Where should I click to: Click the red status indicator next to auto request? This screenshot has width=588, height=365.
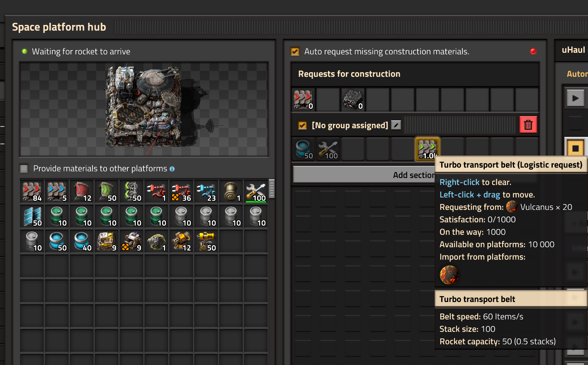coord(533,51)
